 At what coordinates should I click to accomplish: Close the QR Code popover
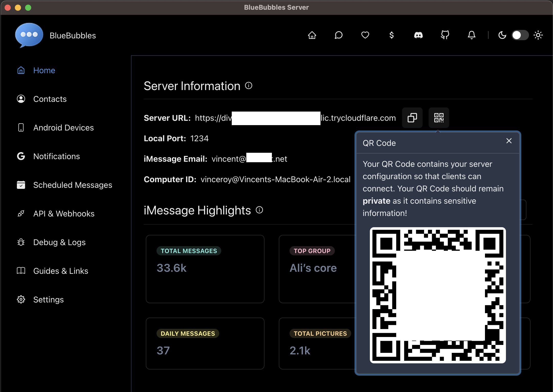[509, 141]
